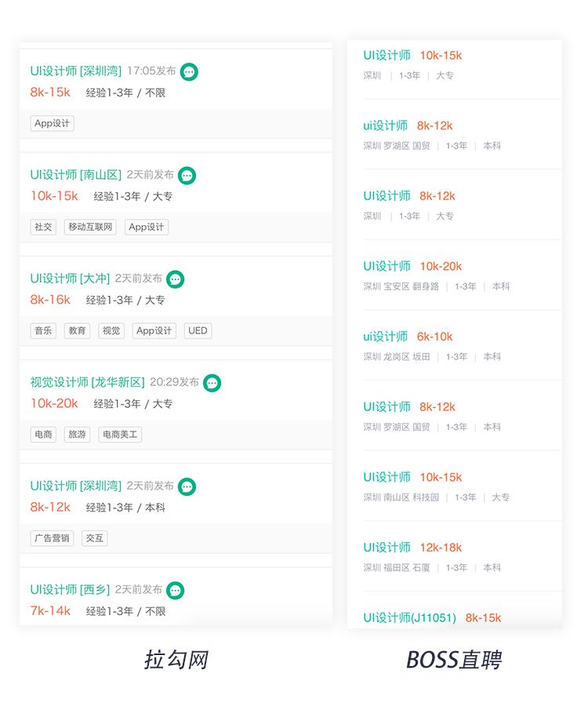Message recruiter for 视觉设计师 [龙华新区]

[212, 383]
